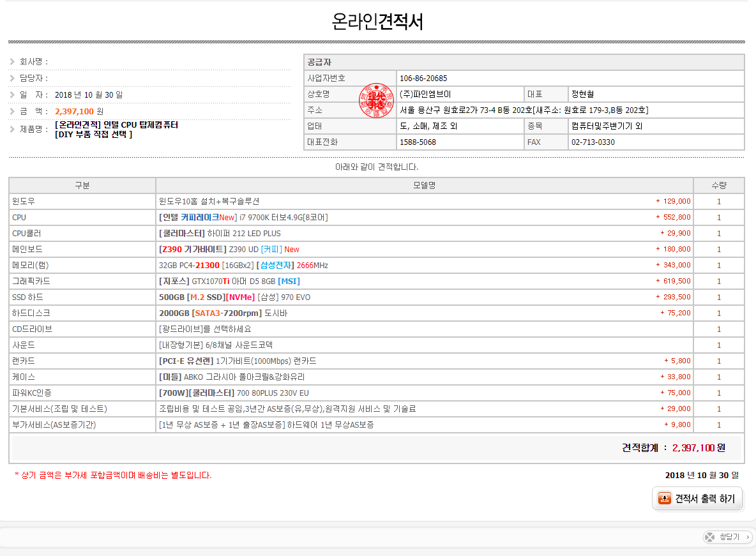This screenshot has height=556, width=756.
Task: Click price + 75,000 for 파워KC인증
Action: (676, 393)
